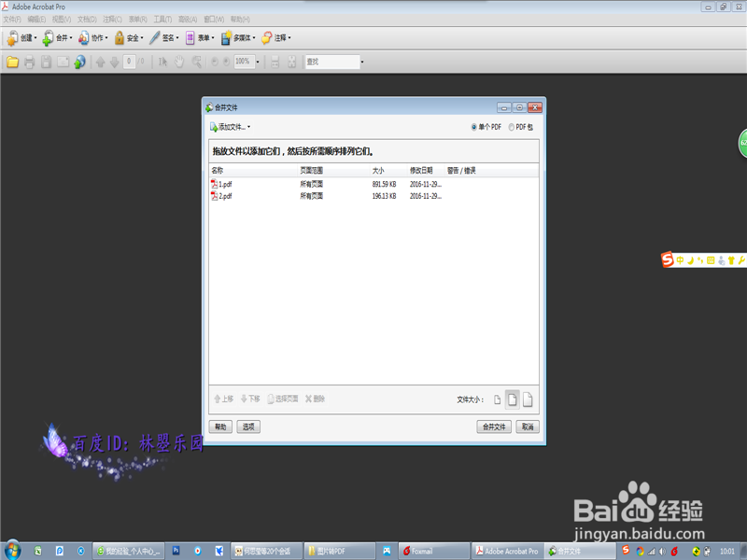Click the 查找 search input field

[332, 62]
